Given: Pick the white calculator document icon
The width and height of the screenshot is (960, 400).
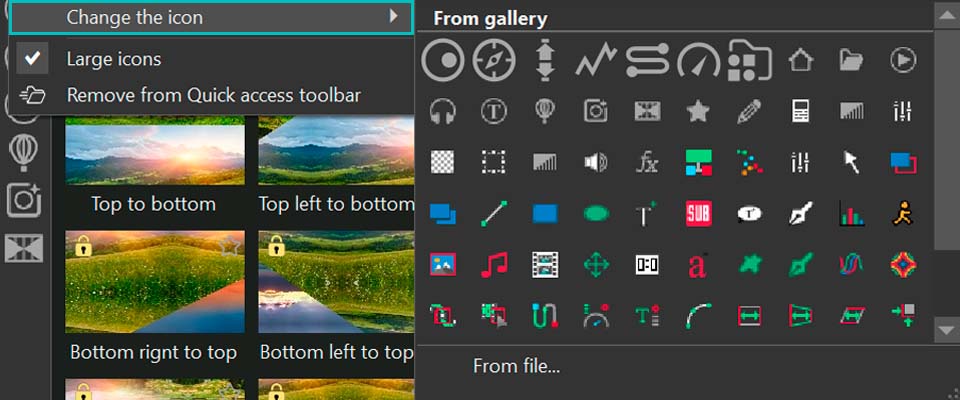Looking at the screenshot, I should click(801, 111).
